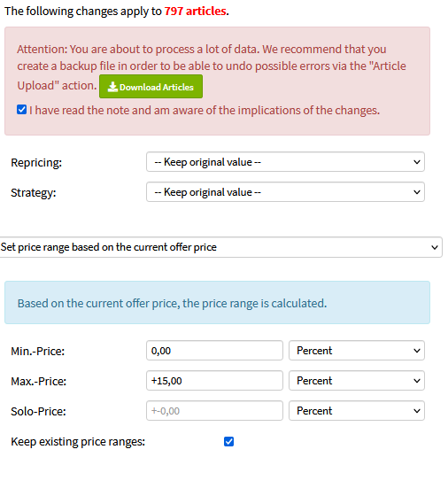This screenshot has height=496, width=448.
Task: Open the Min.-Price Percent unit dropdown
Action: pos(357,351)
